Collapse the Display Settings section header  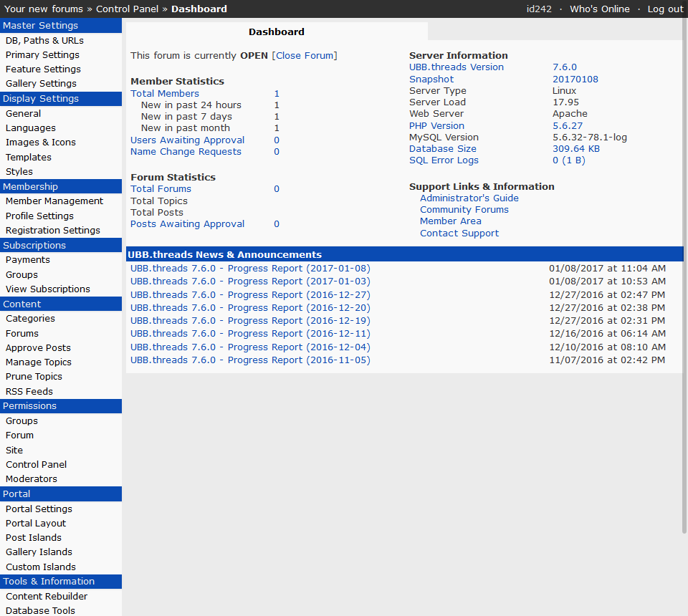coord(61,99)
